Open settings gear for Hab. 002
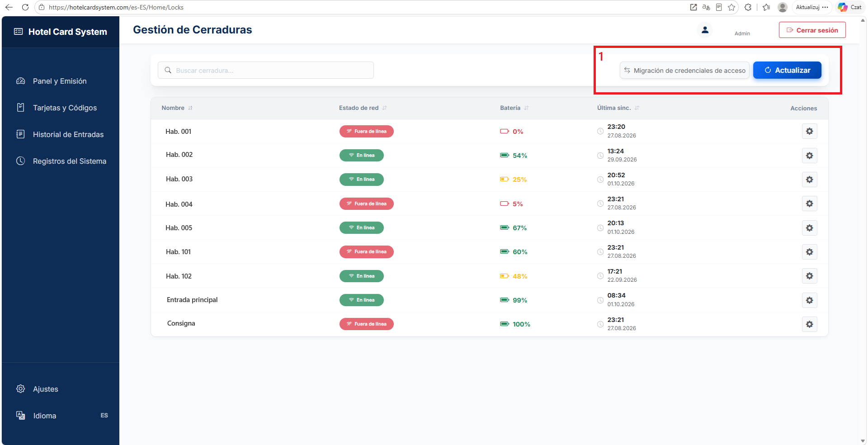Viewport: 868px width, 445px height. click(809, 156)
